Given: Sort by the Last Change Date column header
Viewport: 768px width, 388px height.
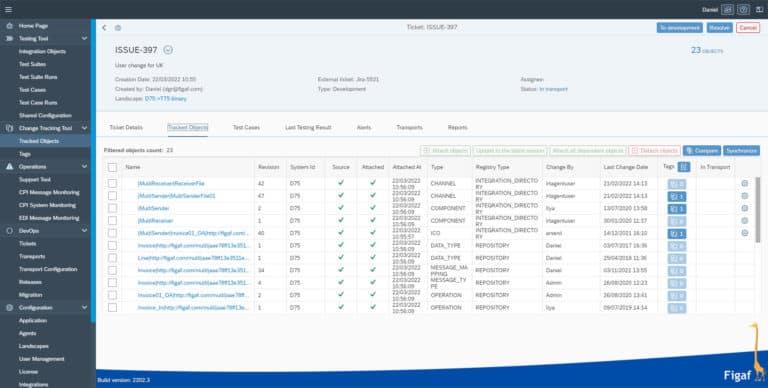Looking at the screenshot, I should (625, 168).
